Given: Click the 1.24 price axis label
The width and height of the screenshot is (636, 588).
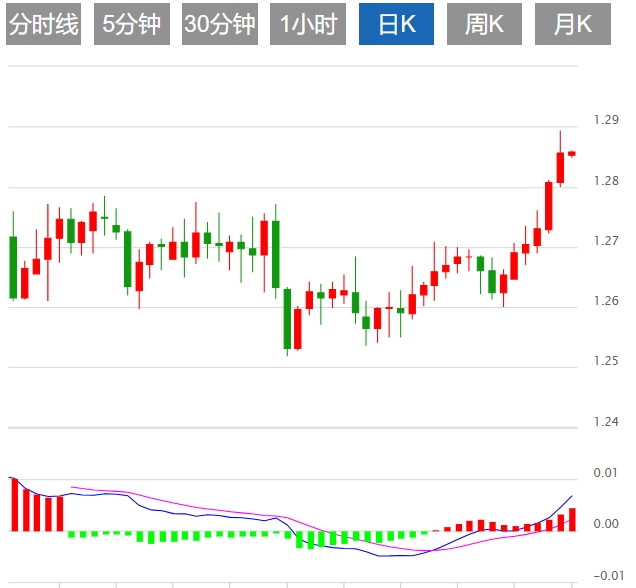Looking at the screenshot, I should coord(606,422).
